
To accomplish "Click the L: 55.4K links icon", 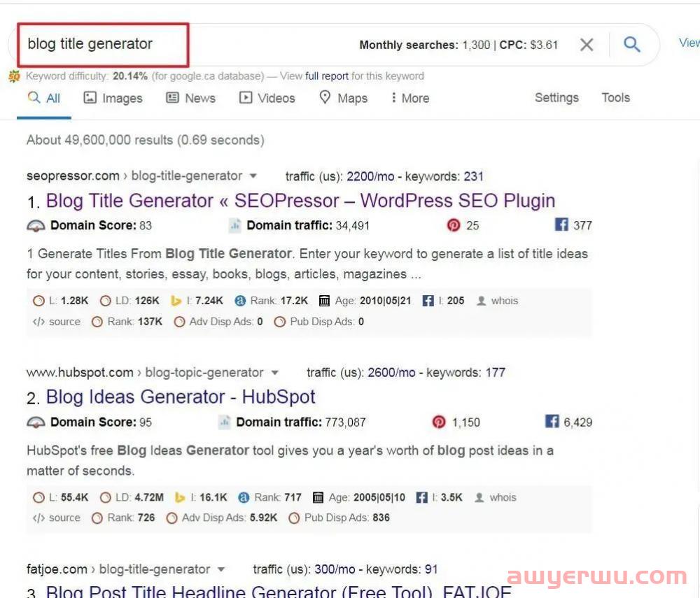I will point(38,498).
